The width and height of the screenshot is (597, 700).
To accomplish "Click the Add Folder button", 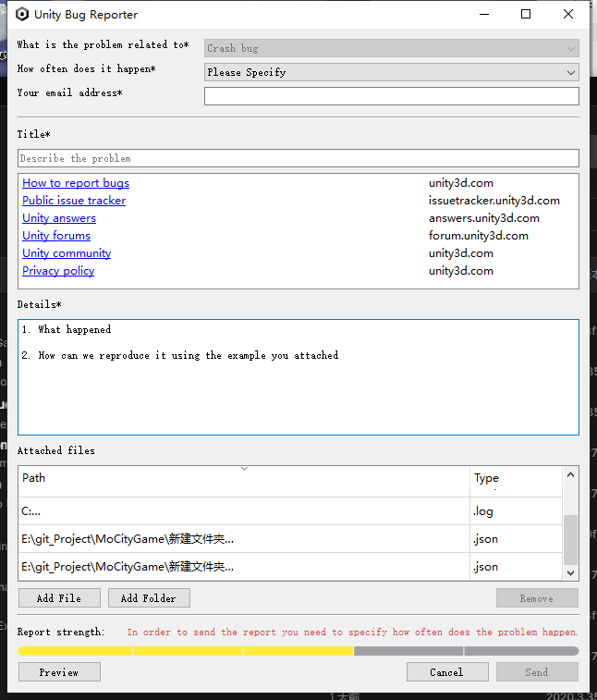I will click(149, 598).
